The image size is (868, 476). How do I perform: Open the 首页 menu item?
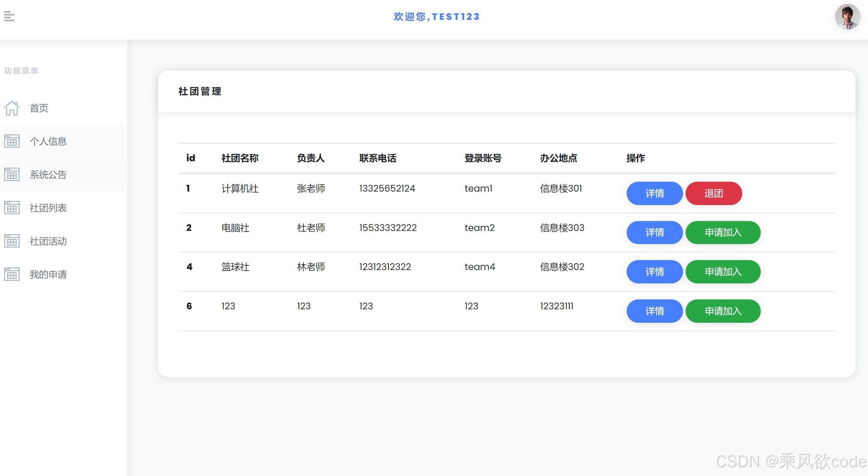39,108
